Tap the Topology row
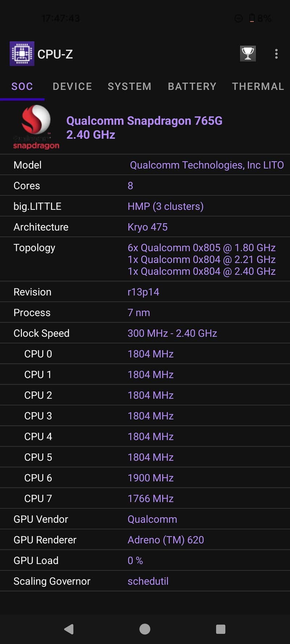This screenshot has width=290, height=644. [x=145, y=259]
